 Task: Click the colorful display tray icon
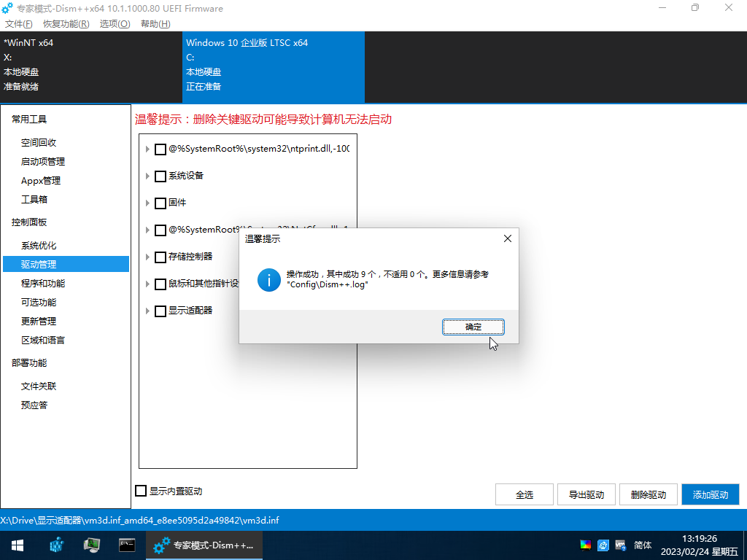tap(585, 545)
